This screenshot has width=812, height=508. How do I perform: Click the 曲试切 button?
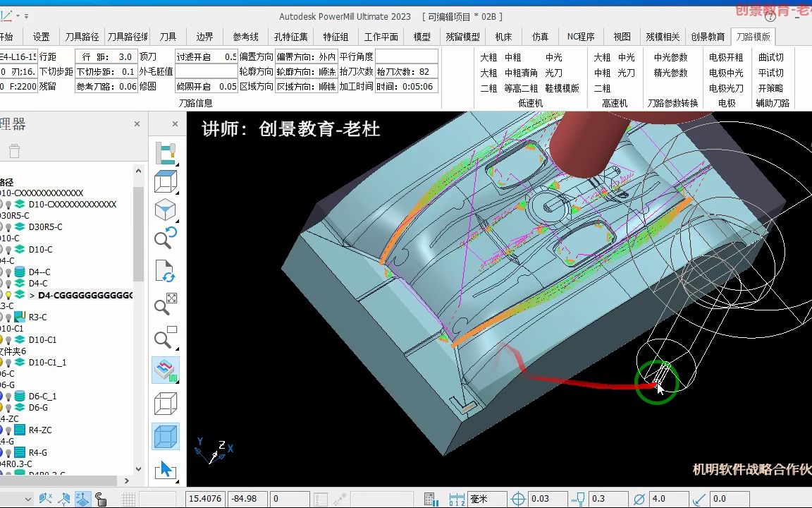[x=770, y=58]
